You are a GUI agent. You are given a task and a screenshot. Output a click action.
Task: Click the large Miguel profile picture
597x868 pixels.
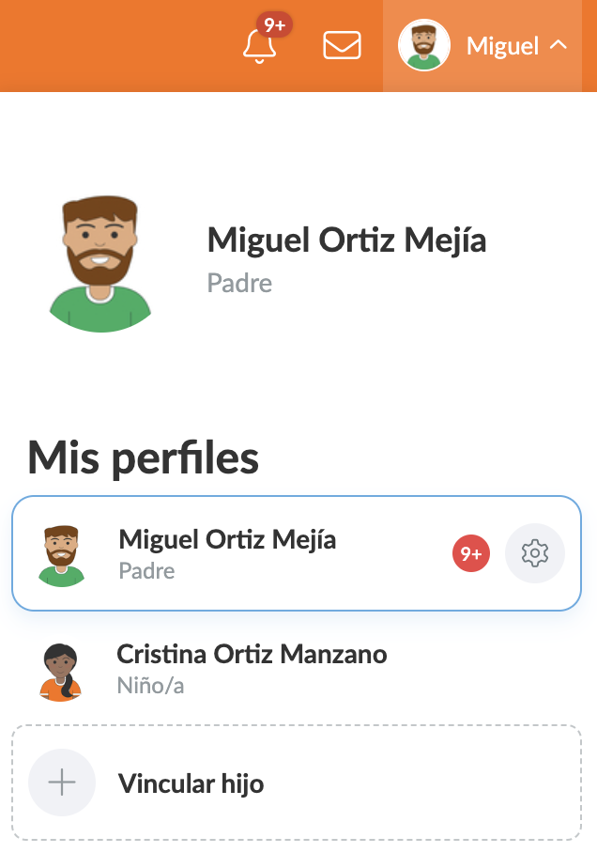99,263
